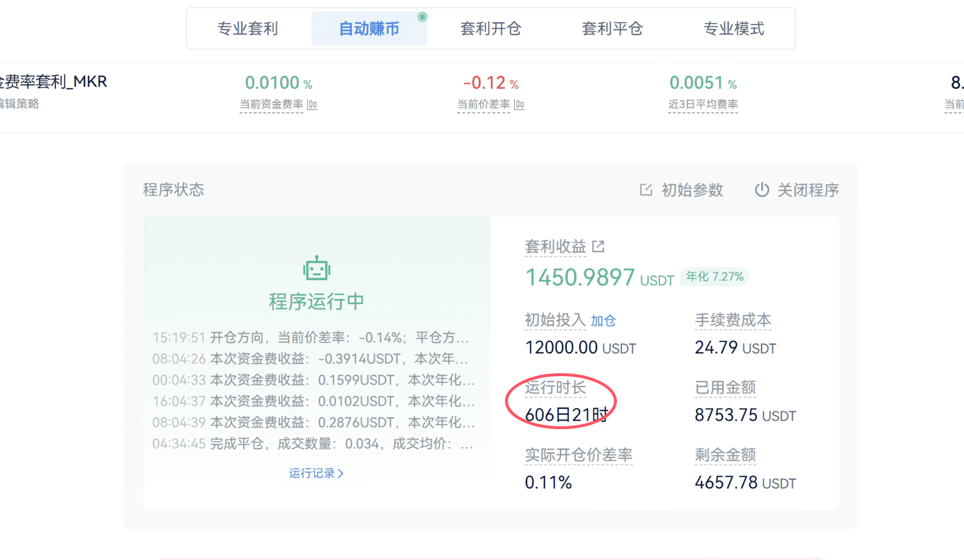964x560 pixels.
Task: Click the green status dot on 自动赚币
Action: tap(422, 17)
